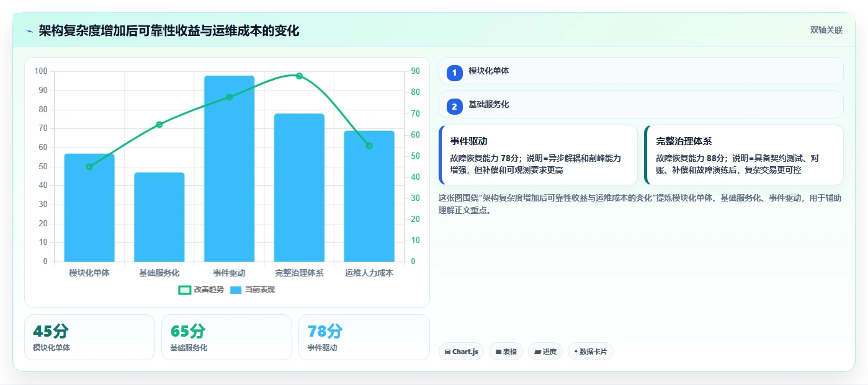This screenshot has height=385, width=868.
Task: Click the number 1 badge
Action: [x=454, y=73]
